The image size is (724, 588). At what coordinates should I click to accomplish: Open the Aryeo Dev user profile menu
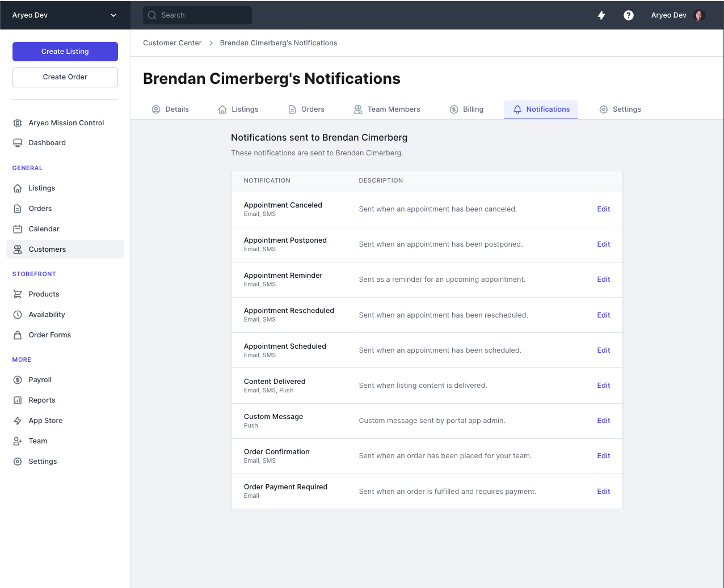[x=677, y=15]
